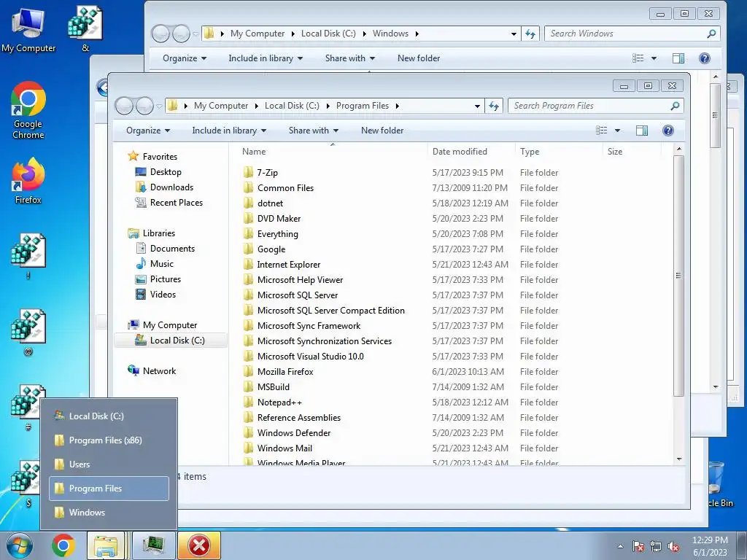The width and height of the screenshot is (747, 560).
Task: Select the registry file icon labeled @
Action: click(x=28, y=332)
